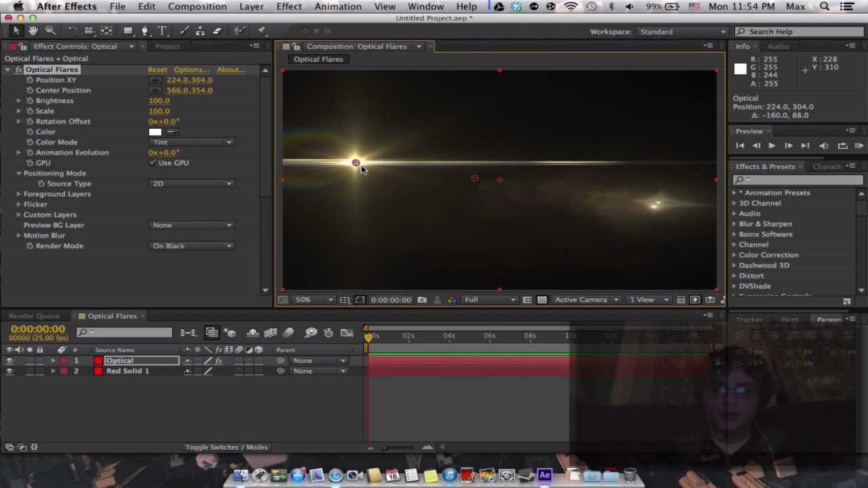Toggle fx switch on Optical layer

point(218,361)
